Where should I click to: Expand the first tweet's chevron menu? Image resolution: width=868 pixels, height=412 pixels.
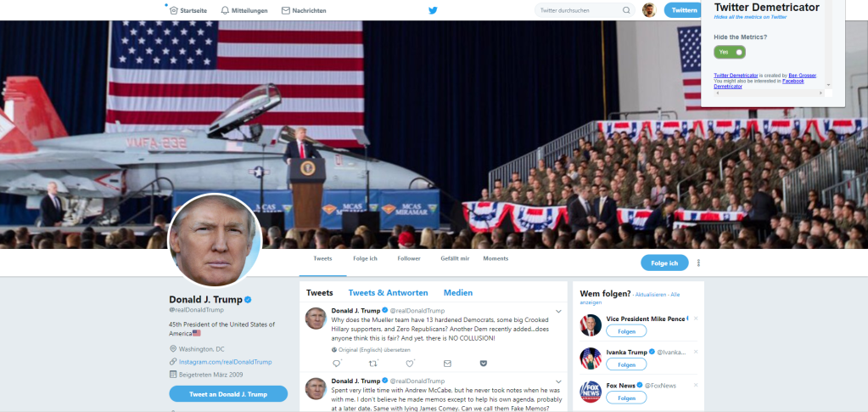tap(558, 311)
